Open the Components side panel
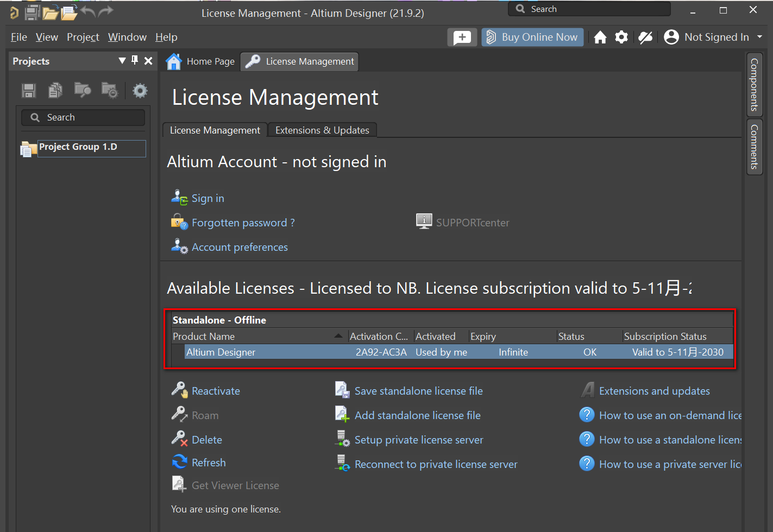 click(755, 85)
